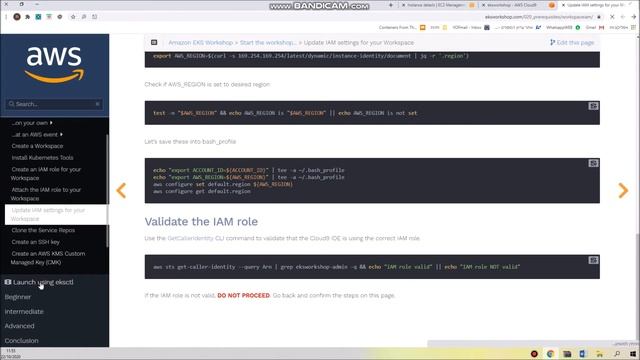Open the 'Containers From Th...' bookmark

(402, 27)
